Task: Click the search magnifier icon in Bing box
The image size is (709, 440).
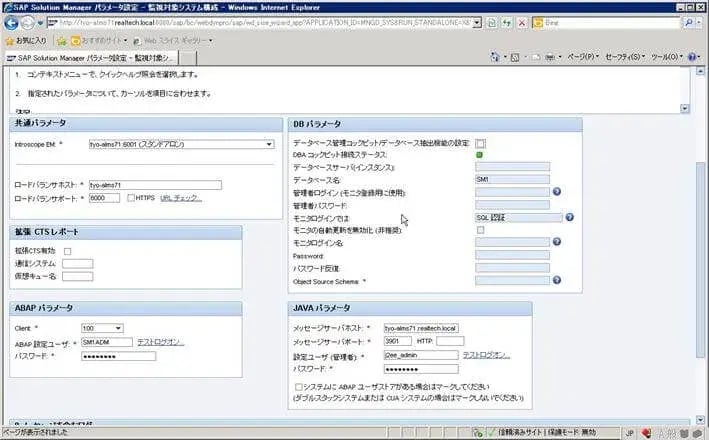Action: [688, 22]
